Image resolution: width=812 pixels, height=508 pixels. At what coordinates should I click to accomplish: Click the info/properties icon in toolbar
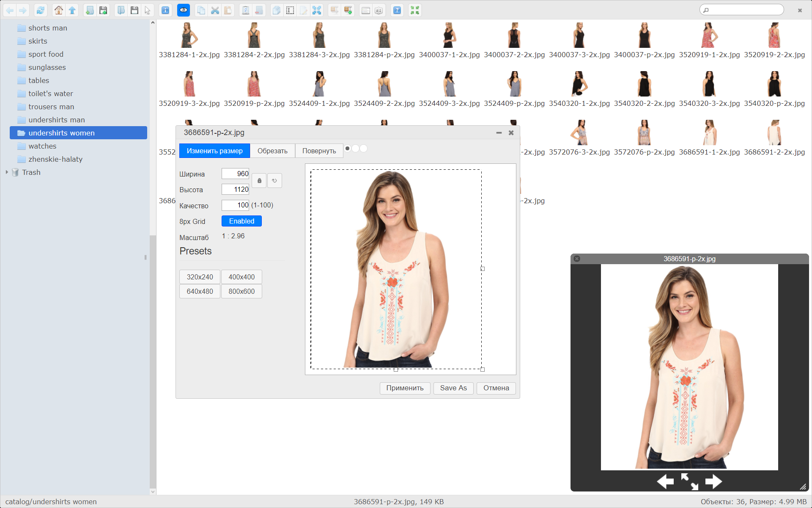point(166,10)
